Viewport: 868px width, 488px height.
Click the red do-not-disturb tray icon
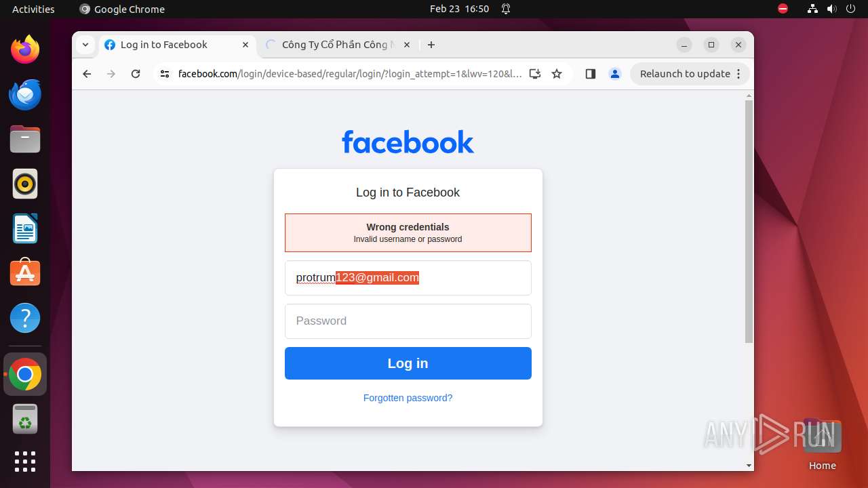coord(783,9)
